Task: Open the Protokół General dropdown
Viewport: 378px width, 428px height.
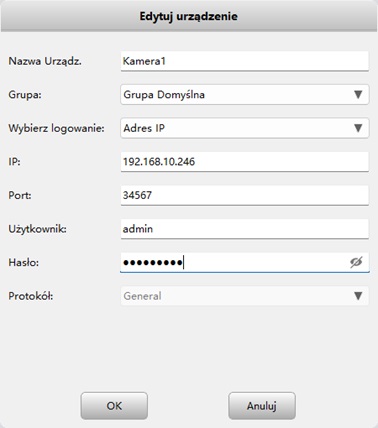Action: (245, 296)
